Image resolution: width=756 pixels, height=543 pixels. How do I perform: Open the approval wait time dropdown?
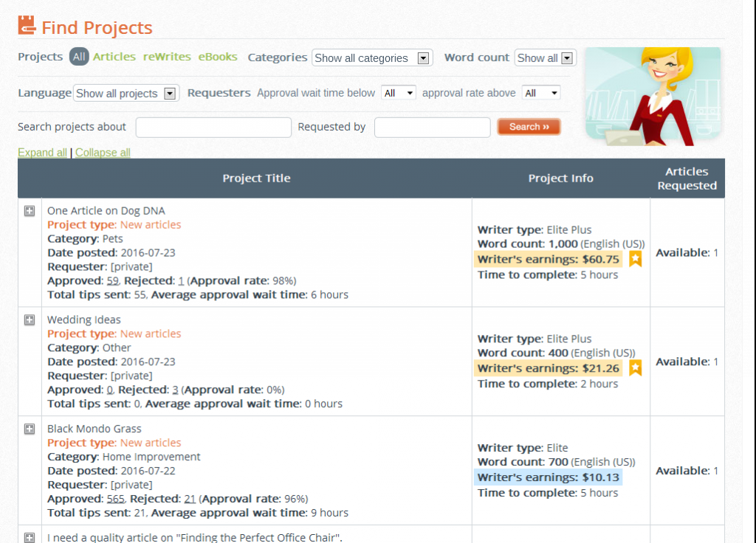(398, 93)
